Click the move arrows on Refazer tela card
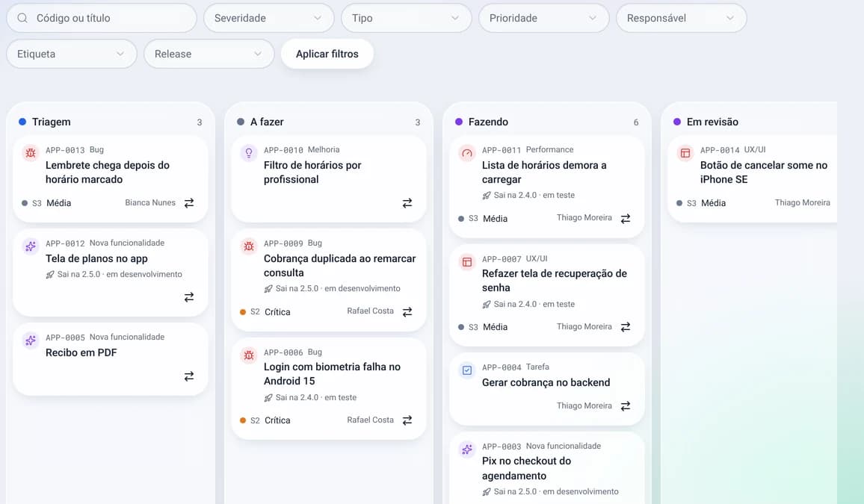864x504 pixels. (x=626, y=327)
